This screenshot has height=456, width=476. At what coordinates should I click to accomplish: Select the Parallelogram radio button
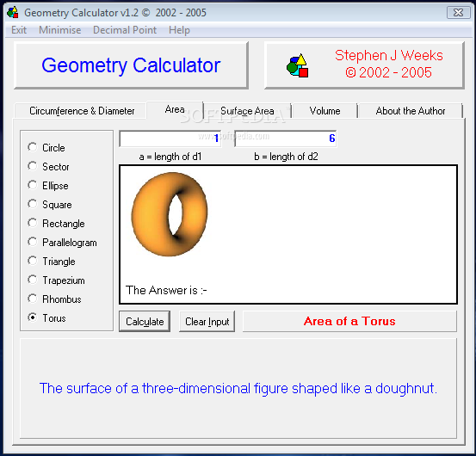[x=33, y=242]
